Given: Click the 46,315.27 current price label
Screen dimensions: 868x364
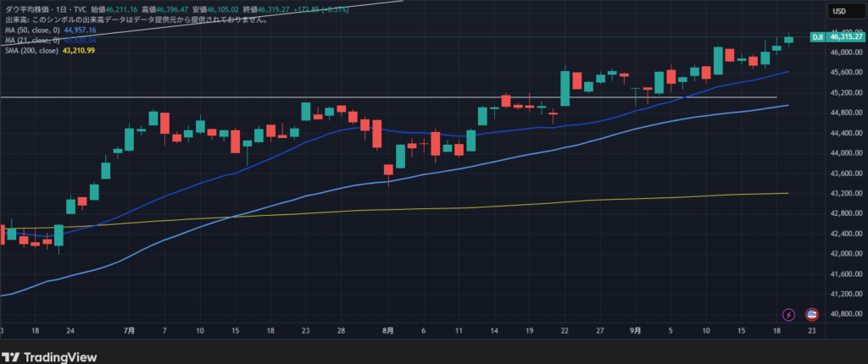Looking at the screenshot, I should [x=845, y=37].
